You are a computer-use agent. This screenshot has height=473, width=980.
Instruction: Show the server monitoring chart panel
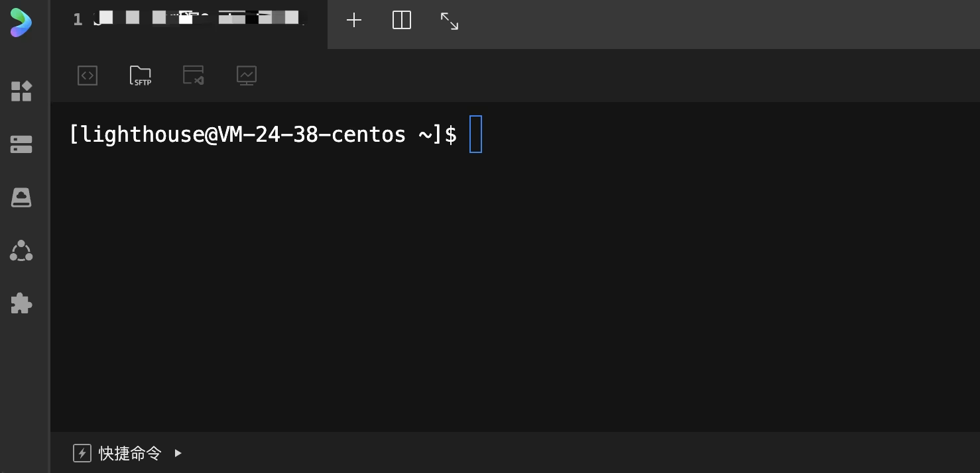pos(247,76)
